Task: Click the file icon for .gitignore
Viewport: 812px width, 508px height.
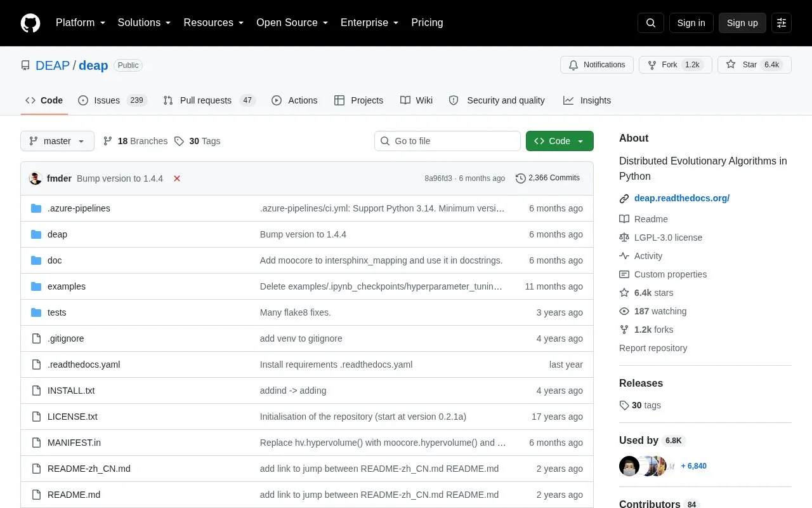Action: pos(36,338)
